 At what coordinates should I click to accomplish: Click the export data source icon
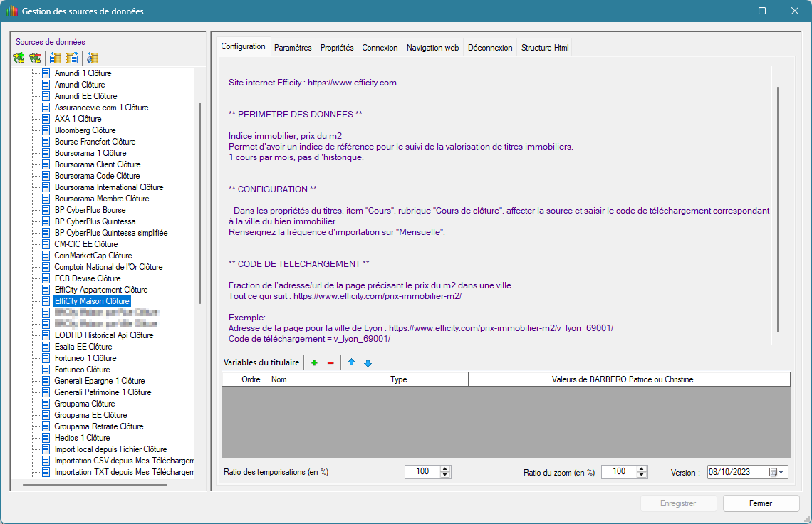tap(72, 58)
